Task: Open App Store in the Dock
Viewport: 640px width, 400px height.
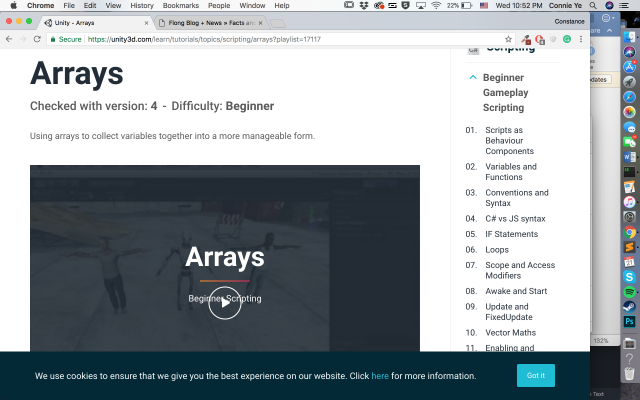Action: (629, 67)
